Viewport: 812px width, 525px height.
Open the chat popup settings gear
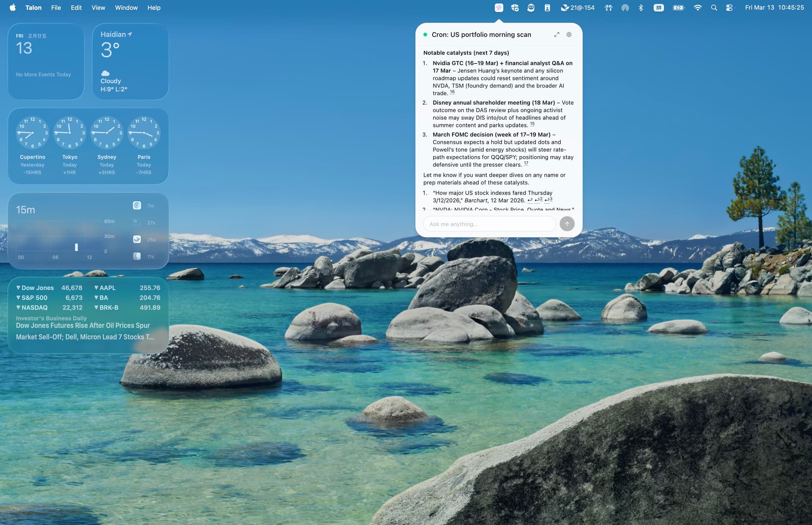coord(569,35)
